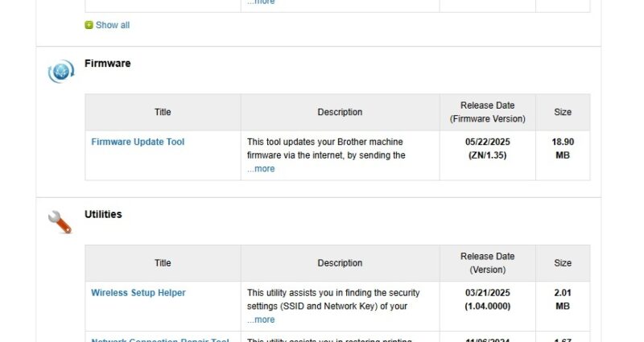Click the Description header in the Utilities table
This screenshot has height=342, width=644.
tap(340, 263)
